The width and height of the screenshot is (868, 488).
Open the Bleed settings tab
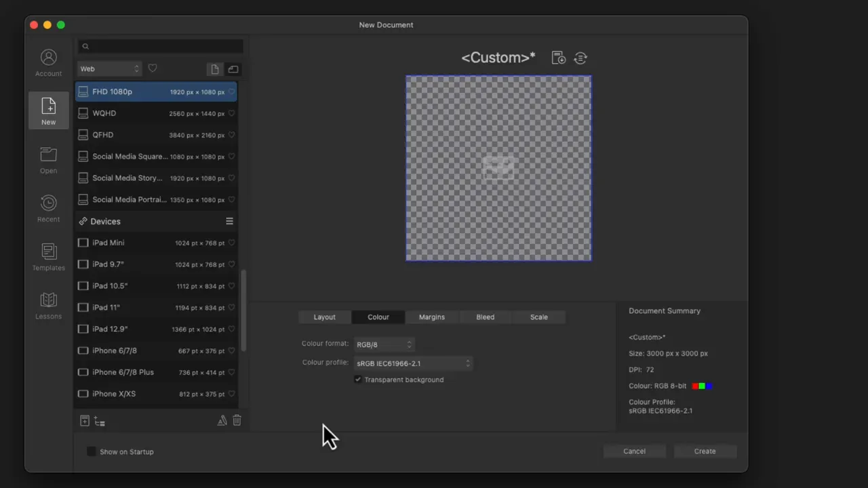point(485,317)
